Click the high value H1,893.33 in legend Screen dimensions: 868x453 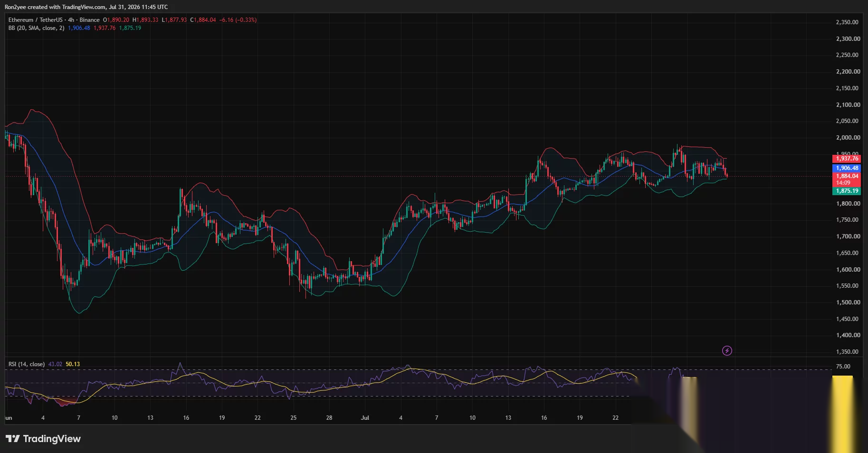145,20
